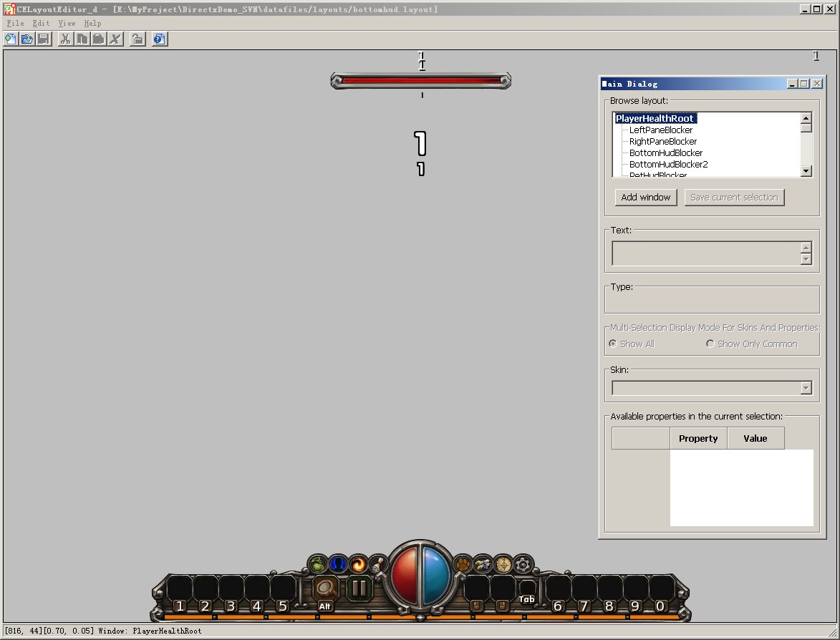This screenshot has height=640, width=840.
Task: Click the blue silhouette character icon
Action: pyautogui.click(x=338, y=564)
